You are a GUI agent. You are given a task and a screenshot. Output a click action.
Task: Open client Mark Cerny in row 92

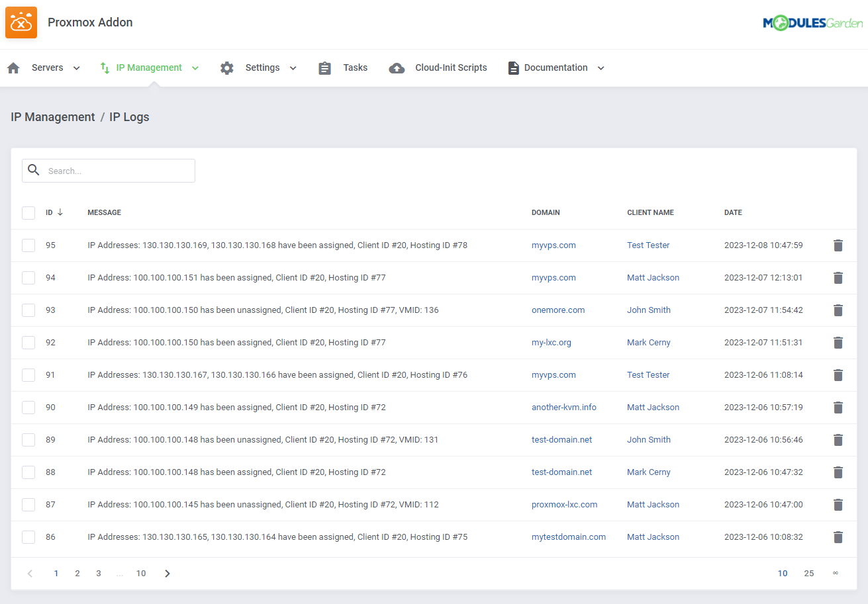[649, 343]
